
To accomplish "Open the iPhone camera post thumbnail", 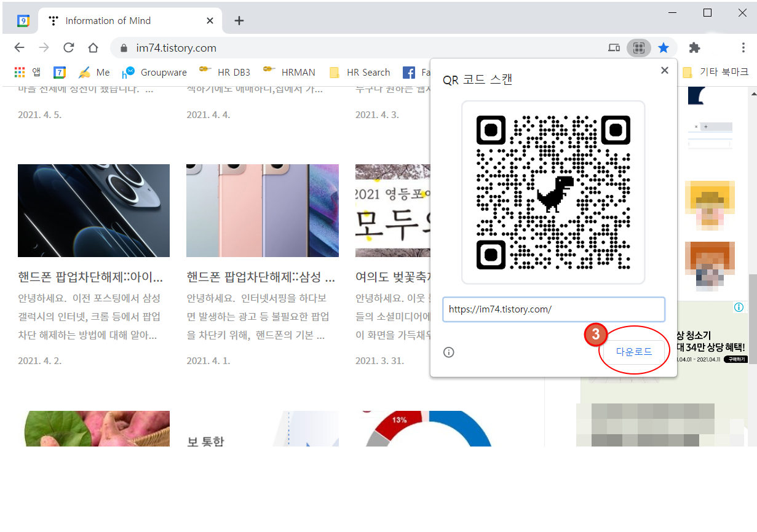I will 93,210.
